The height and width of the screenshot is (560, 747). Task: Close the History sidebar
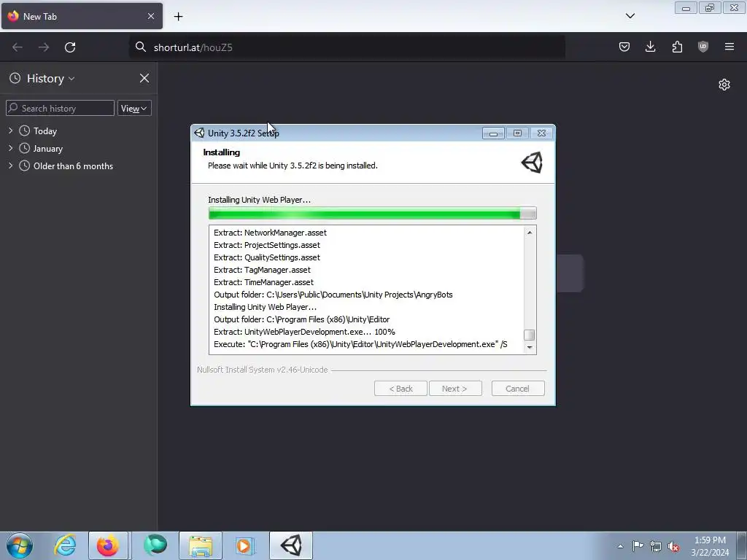[144, 78]
